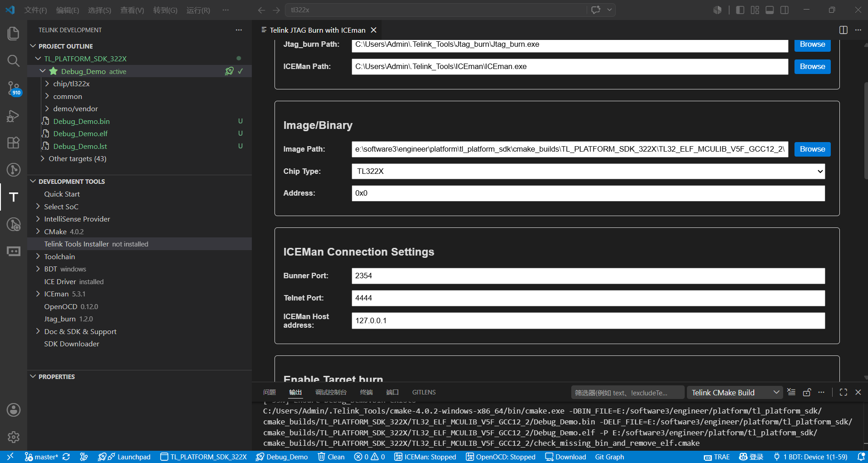Select the Telink Development T icon
The image size is (868, 463).
pyautogui.click(x=14, y=197)
